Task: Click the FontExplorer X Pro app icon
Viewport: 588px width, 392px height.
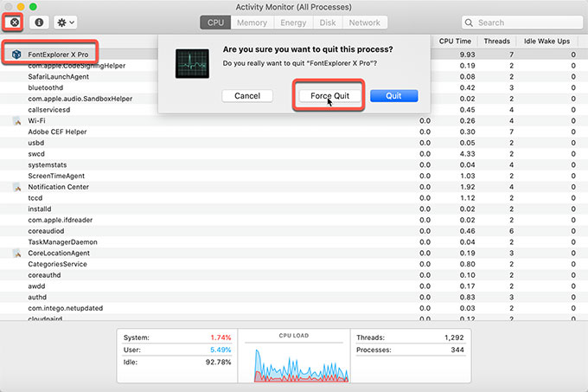Action: coord(16,55)
